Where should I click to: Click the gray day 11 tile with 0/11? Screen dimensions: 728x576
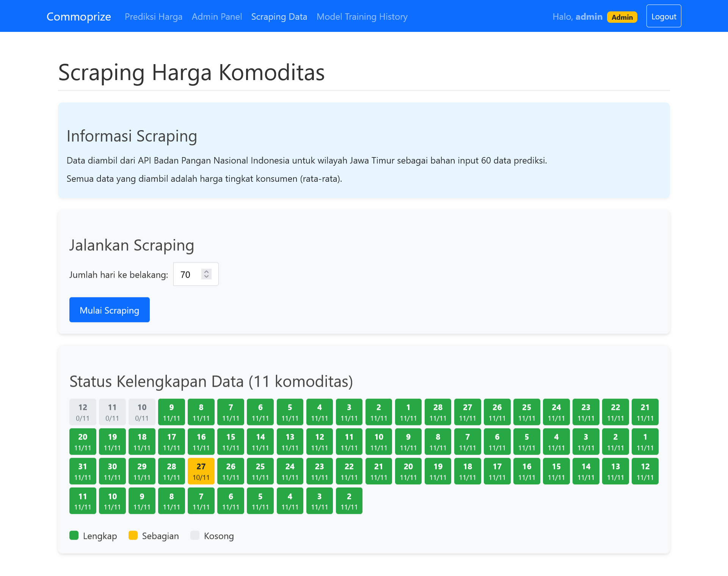(112, 412)
